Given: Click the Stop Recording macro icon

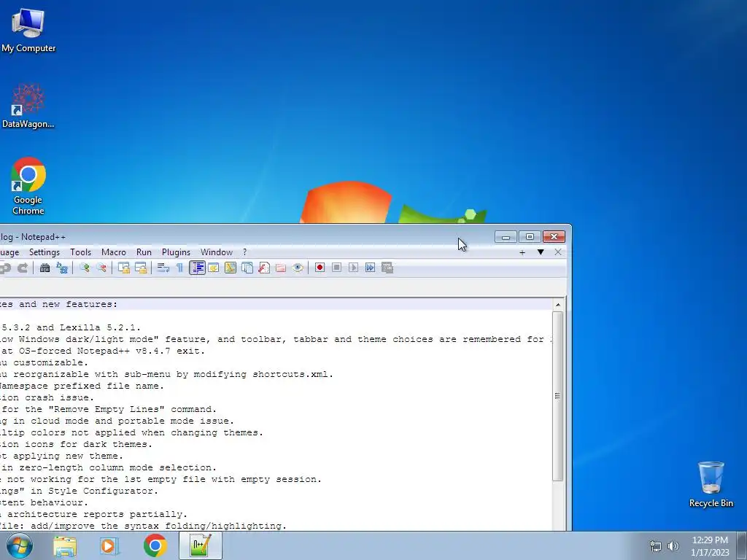Looking at the screenshot, I should [x=336, y=268].
